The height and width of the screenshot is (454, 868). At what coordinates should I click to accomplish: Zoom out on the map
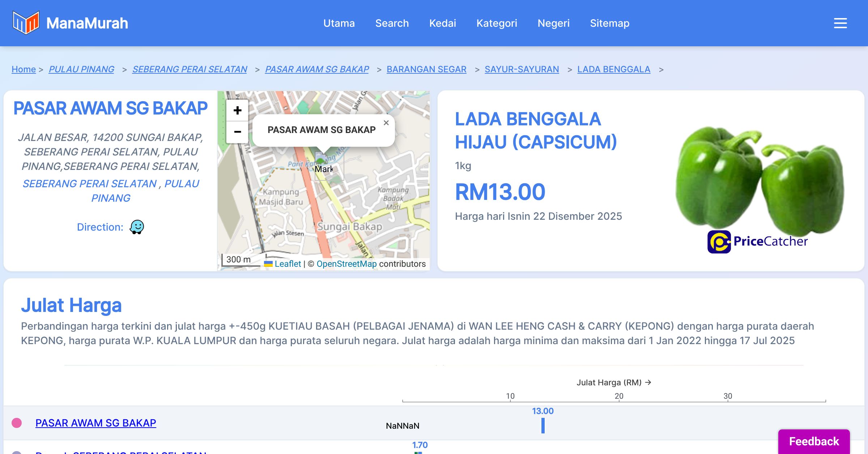[x=237, y=132]
